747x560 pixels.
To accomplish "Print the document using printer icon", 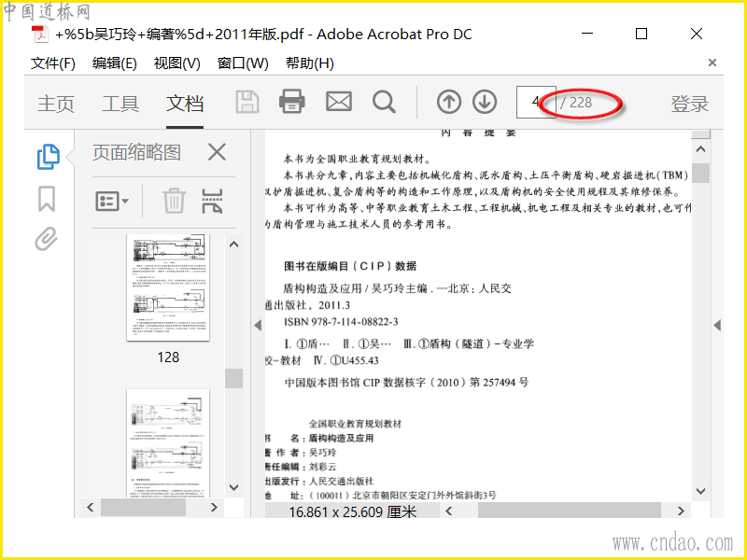I will tap(292, 102).
